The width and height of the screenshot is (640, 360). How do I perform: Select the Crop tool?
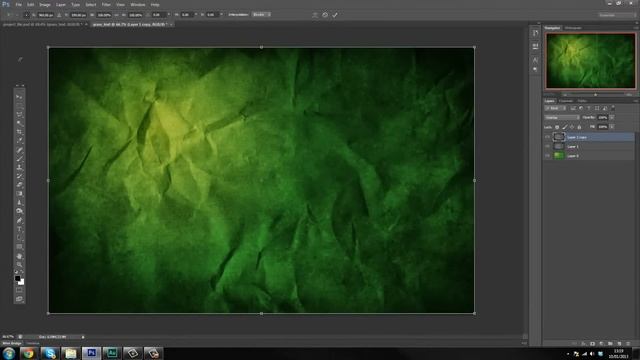click(x=19, y=132)
